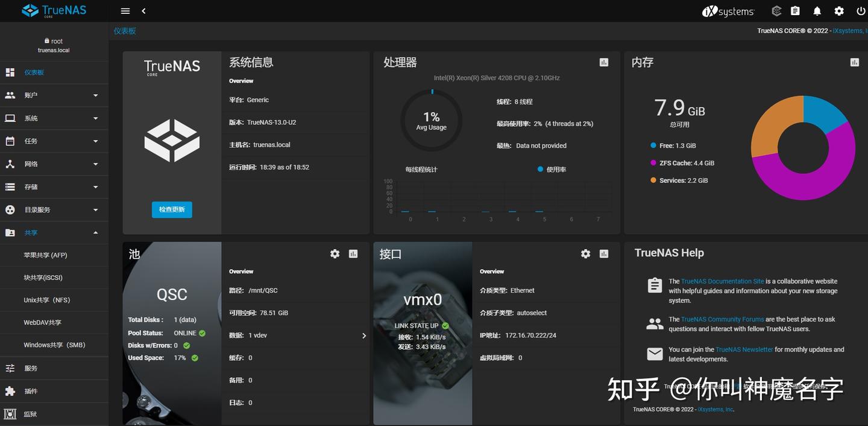
Task: Open settings gear on the 池 widget
Action: point(335,253)
